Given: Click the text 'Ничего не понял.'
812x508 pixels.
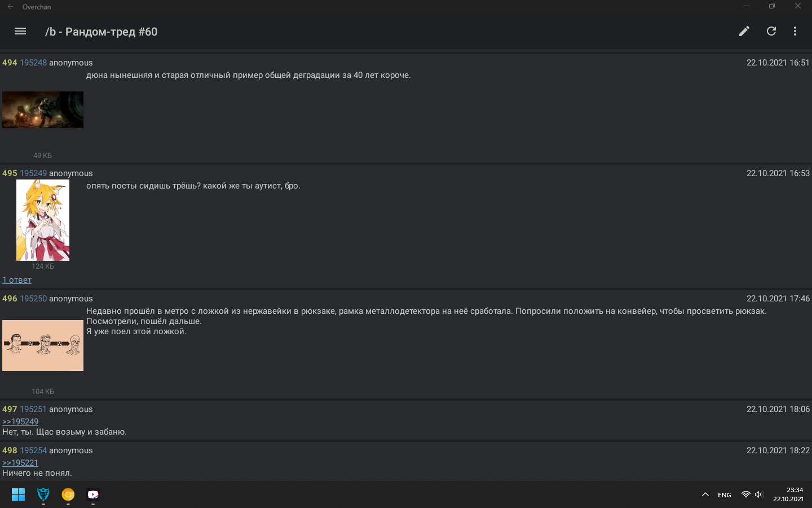Looking at the screenshot, I should click(x=37, y=473).
